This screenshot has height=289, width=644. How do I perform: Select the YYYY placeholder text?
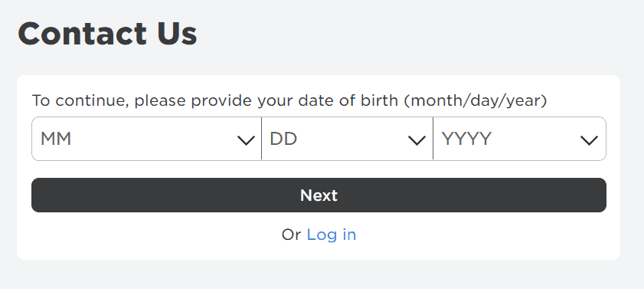tap(466, 139)
